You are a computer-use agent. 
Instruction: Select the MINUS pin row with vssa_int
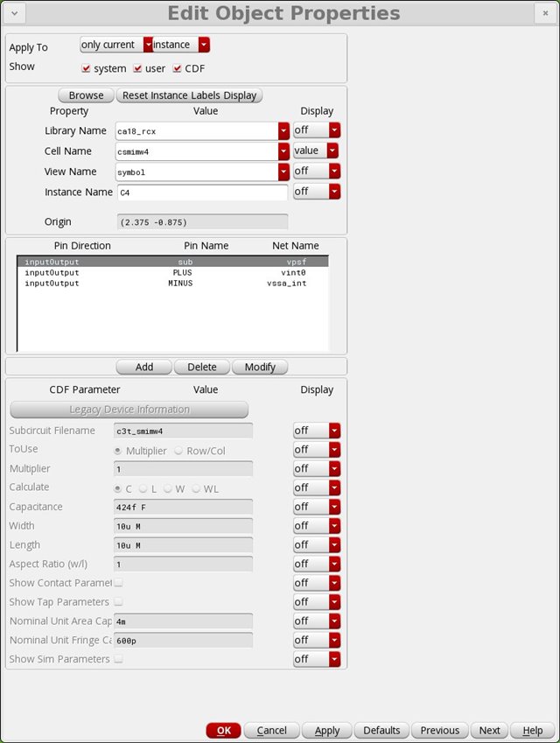pyautogui.click(x=172, y=284)
